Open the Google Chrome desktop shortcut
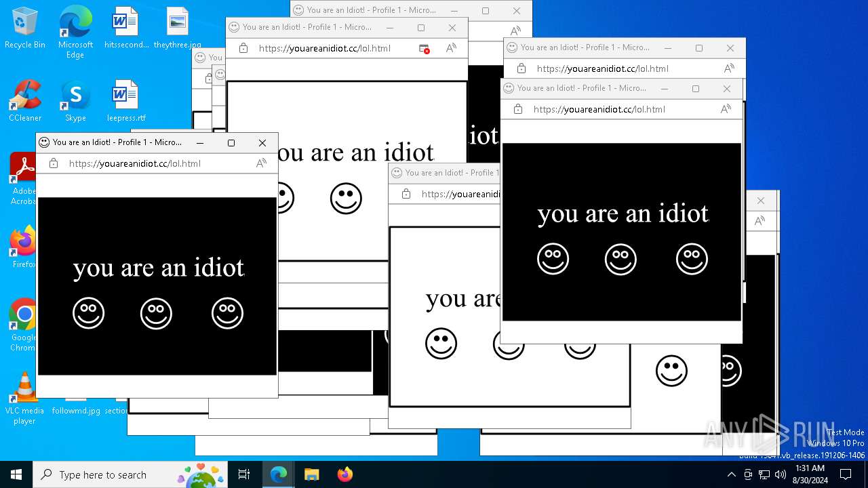 [x=23, y=325]
